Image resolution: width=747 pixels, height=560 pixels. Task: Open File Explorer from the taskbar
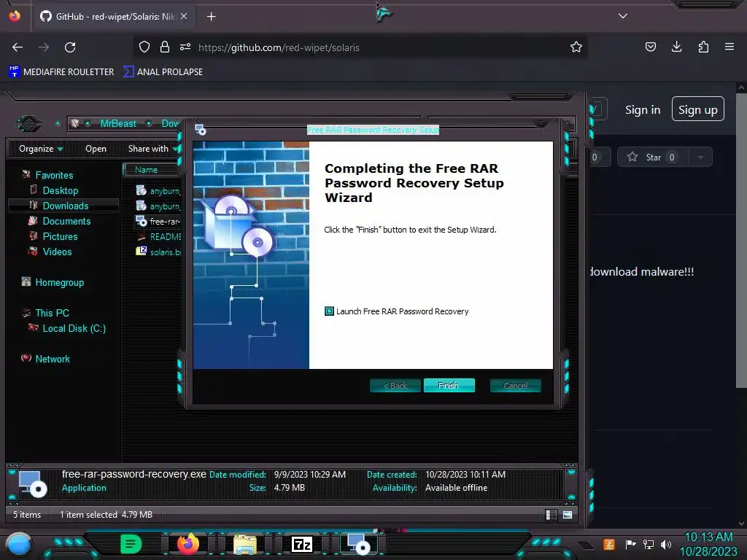point(245,544)
